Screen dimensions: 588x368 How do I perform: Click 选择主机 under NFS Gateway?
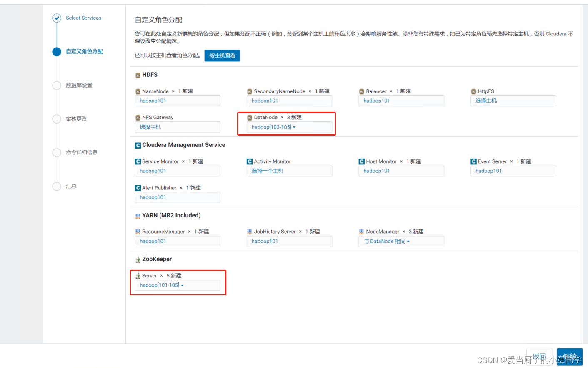coord(150,127)
